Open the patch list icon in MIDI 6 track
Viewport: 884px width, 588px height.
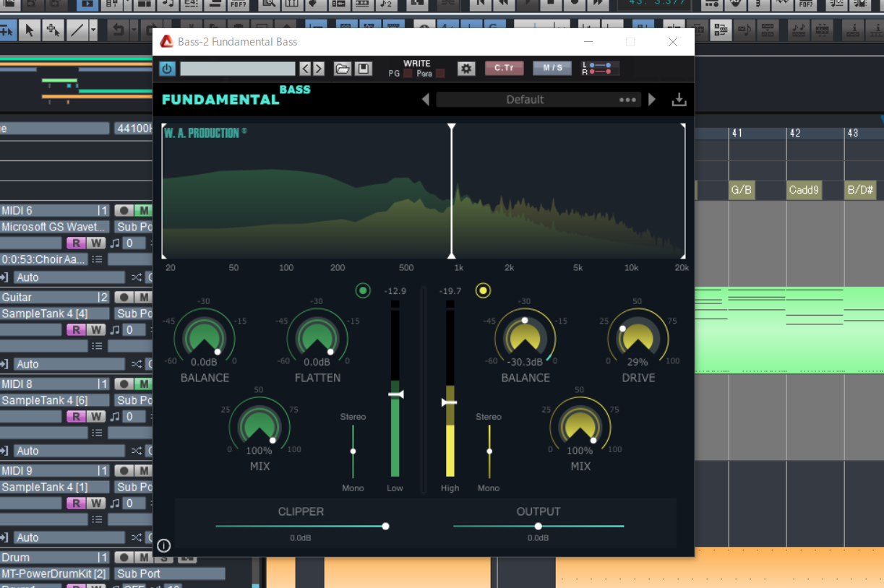coord(97,259)
